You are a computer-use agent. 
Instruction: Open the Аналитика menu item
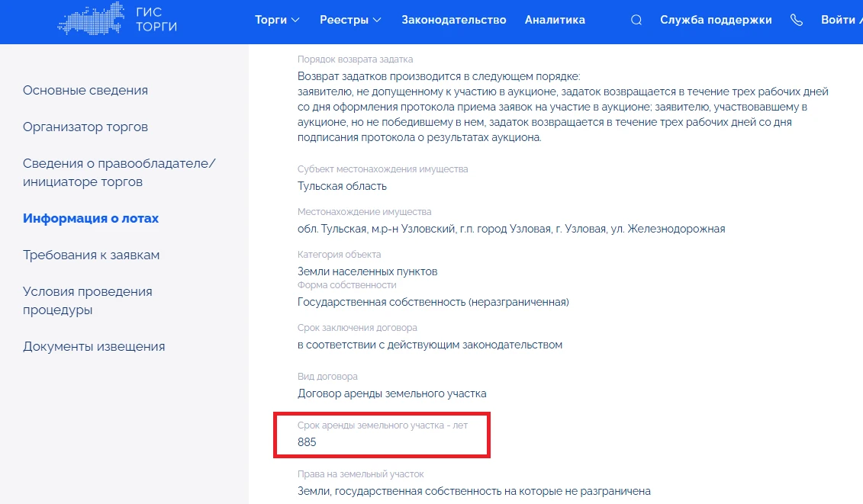click(555, 20)
